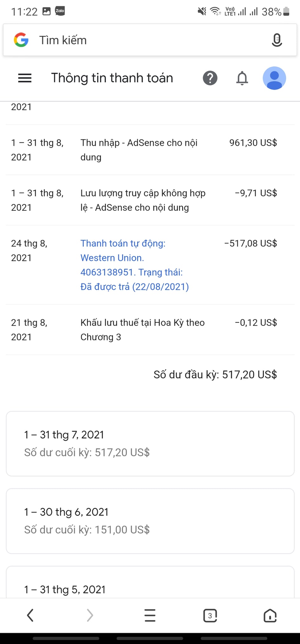Tap the Zalo notification icon in status bar
The height and width of the screenshot is (644, 300).
point(60,11)
